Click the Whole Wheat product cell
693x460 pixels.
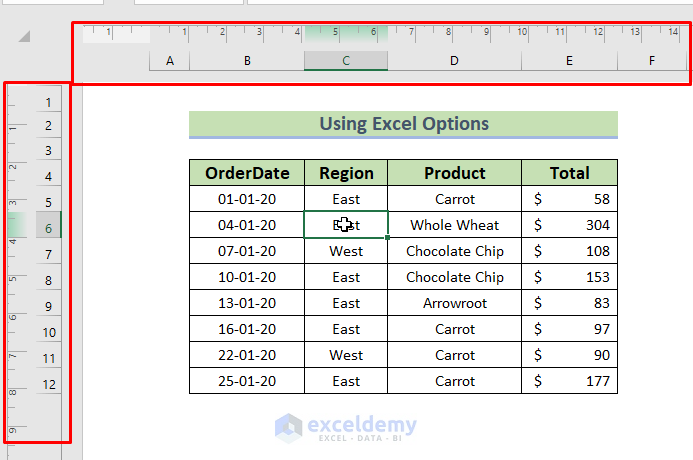click(x=454, y=225)
